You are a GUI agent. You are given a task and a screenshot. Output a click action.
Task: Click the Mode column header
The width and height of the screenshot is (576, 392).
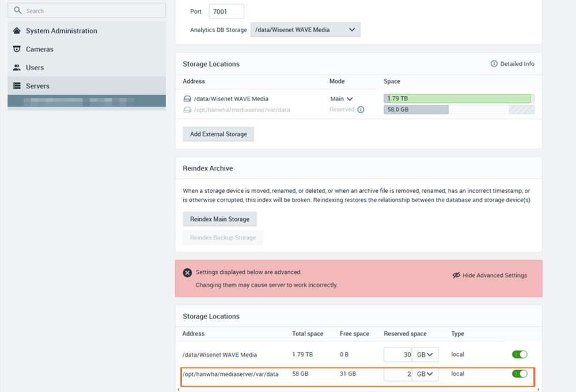(337, 81)
